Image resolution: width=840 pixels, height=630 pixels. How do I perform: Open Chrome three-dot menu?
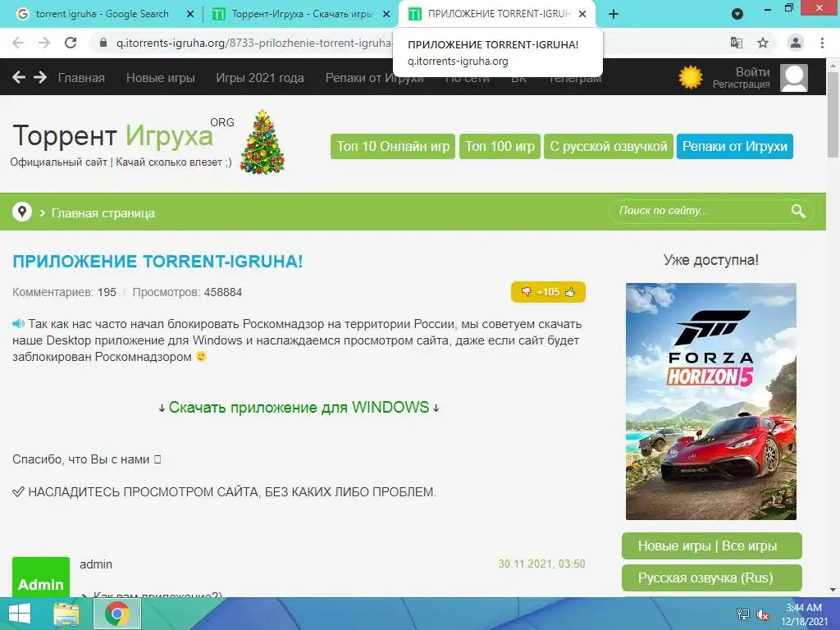click(x=822, y=43)
